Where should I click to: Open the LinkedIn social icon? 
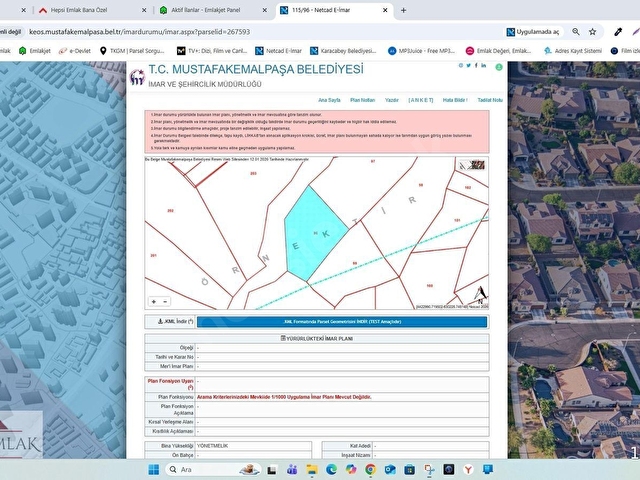(484, 65)
